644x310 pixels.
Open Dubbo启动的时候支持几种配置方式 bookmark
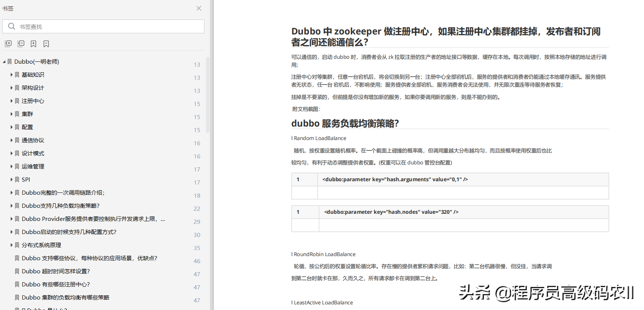[x=69, y=232]
